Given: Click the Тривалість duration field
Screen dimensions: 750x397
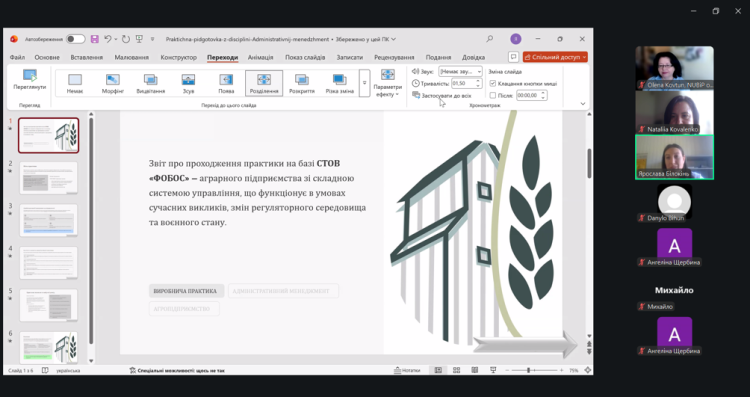Looking at the screenshot, I should pos(462,84).
